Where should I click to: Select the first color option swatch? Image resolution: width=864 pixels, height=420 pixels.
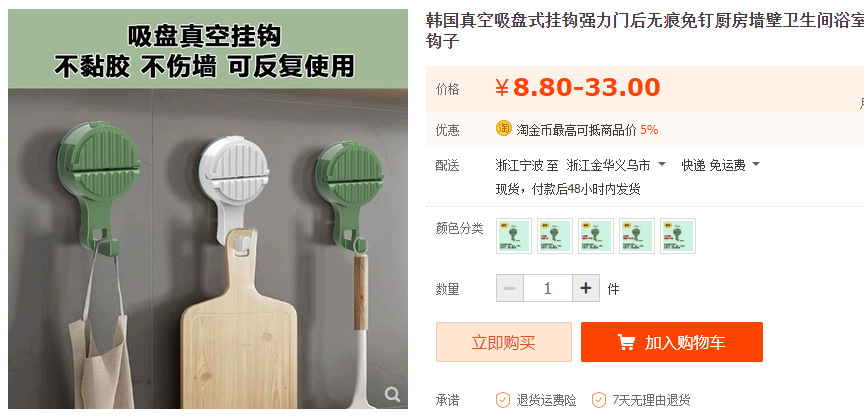click(514, 236)
